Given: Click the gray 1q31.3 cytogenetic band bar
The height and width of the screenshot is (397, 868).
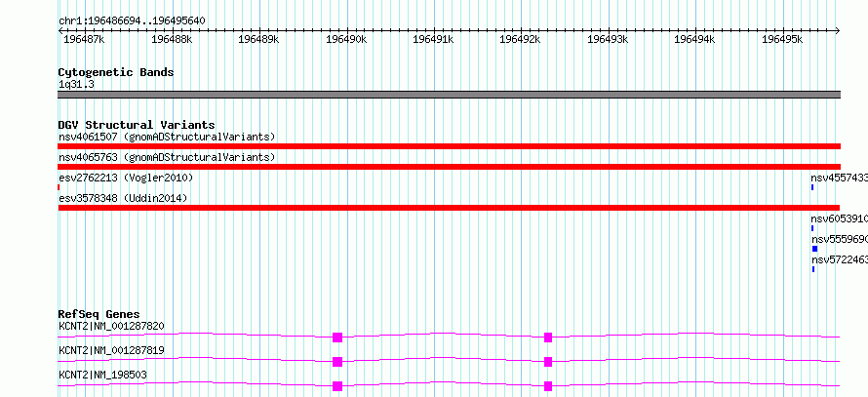Looking at the screenshot, I should tap(449, 95).
